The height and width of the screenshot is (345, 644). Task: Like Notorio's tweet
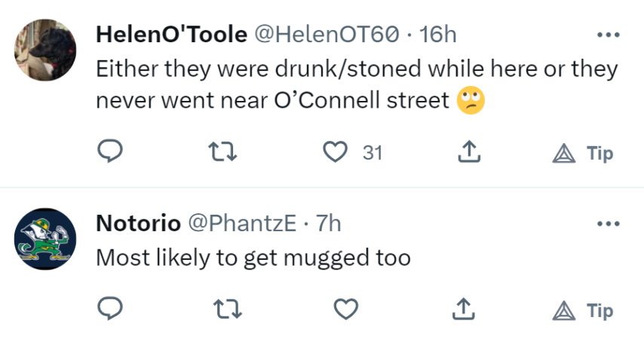(345, 310)
